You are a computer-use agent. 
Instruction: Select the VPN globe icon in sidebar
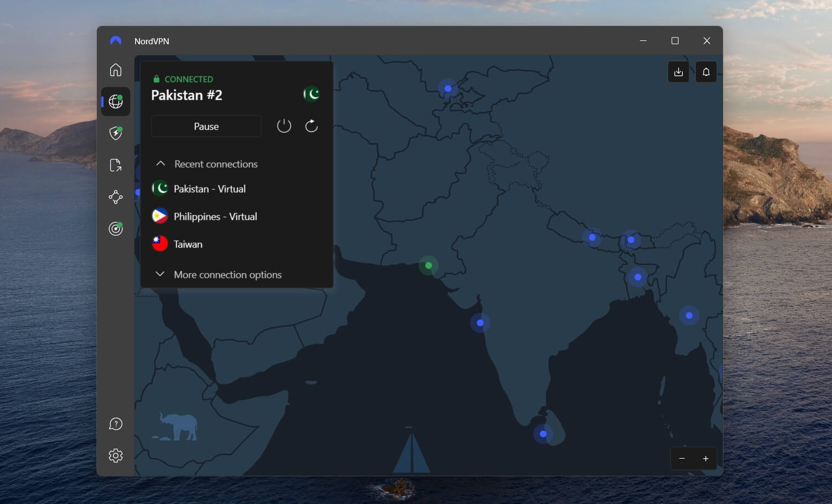coord(116,101)
